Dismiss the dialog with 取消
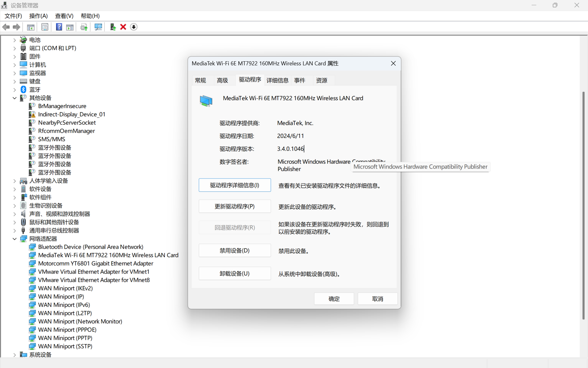 378,299
